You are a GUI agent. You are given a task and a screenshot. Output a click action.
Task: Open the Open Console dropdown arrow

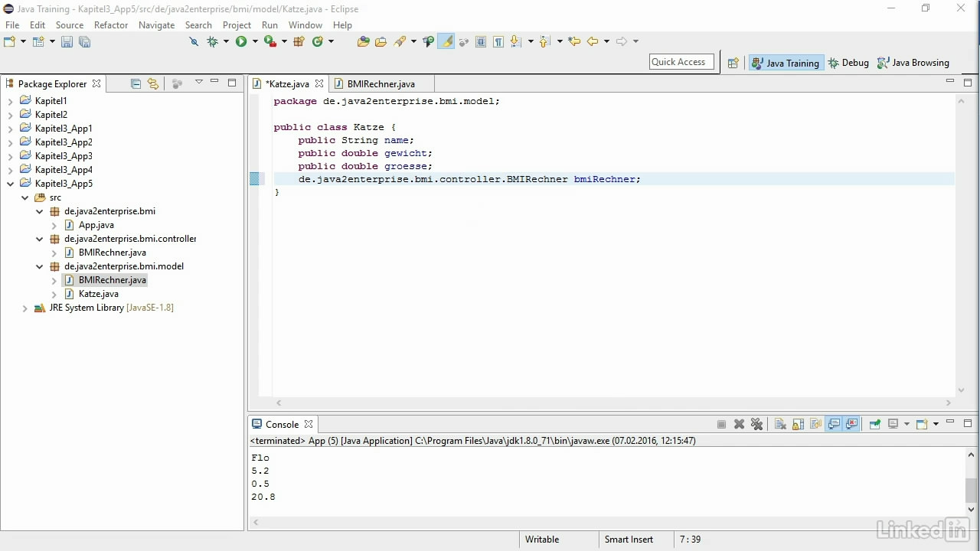pyautogui.click(x=936, y=424)
